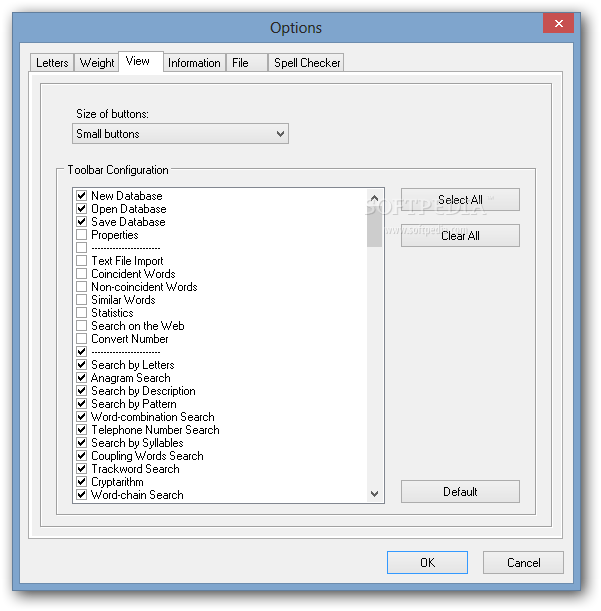This screenshot has width=601, height=611.
Task: Click the Clear All button
Action: (x=460, y=235)
